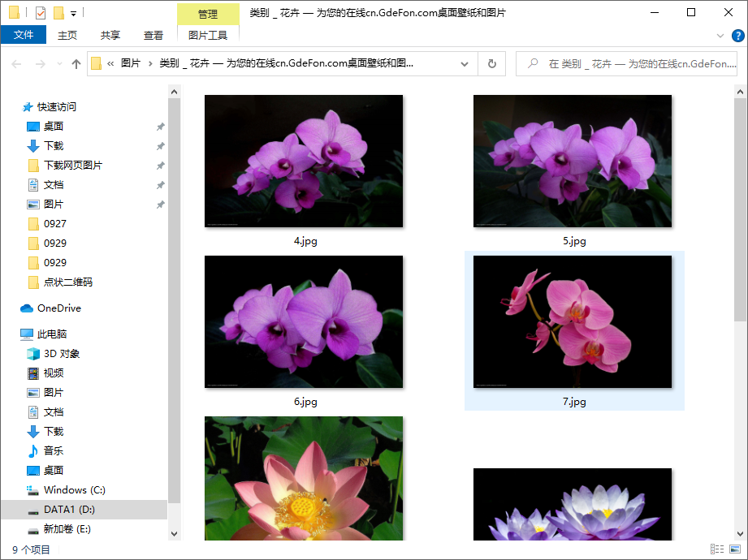
Task: Go up one folder level arrow
Action: 76,64
